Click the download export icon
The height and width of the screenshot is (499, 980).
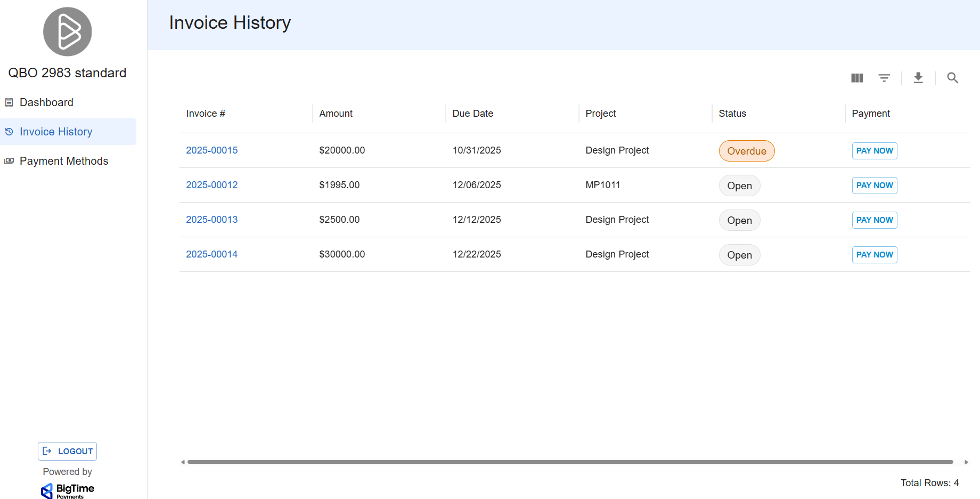(x=918, y=78)
